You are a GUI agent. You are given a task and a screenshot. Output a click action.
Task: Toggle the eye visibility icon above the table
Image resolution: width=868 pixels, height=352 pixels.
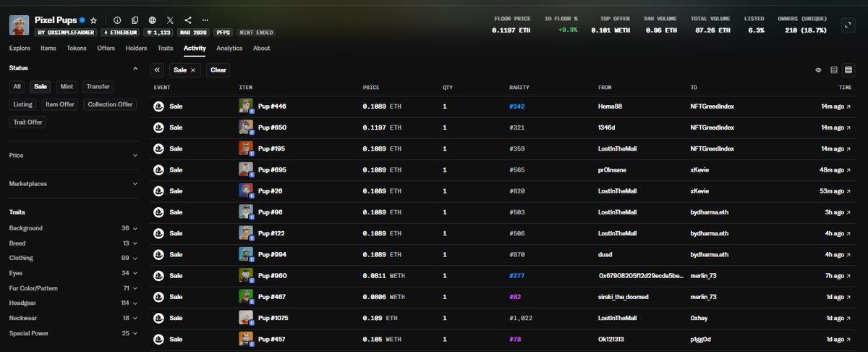click(x=819, y=70)
